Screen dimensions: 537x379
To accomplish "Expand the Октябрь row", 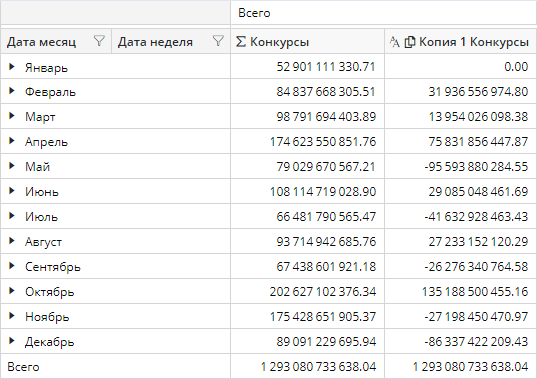I will (12, 291).
